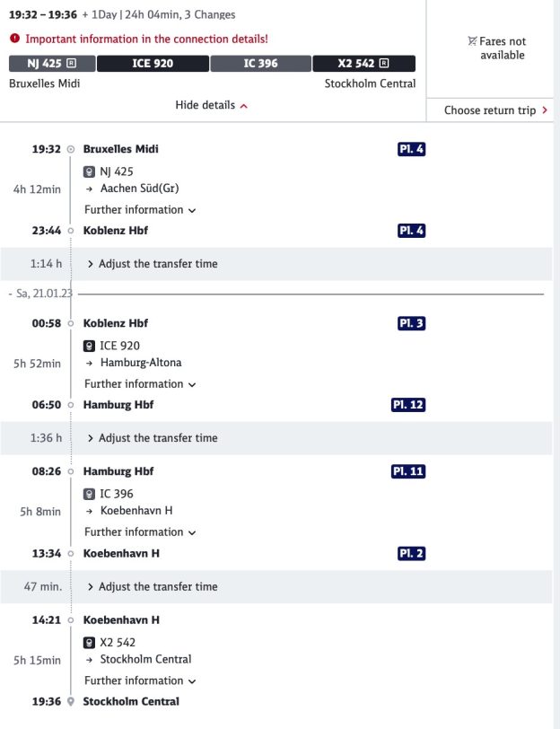Image resolution: width=560 pixels, height=729 pixels.
Task: Click the train icon beside IC 396
Action: coord(89,494)
